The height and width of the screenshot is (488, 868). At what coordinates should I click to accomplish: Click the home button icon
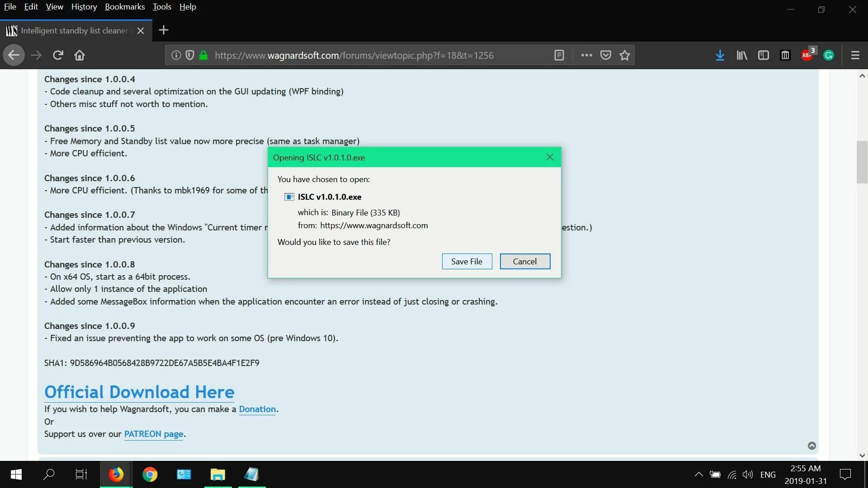click(x=80, y=55)
